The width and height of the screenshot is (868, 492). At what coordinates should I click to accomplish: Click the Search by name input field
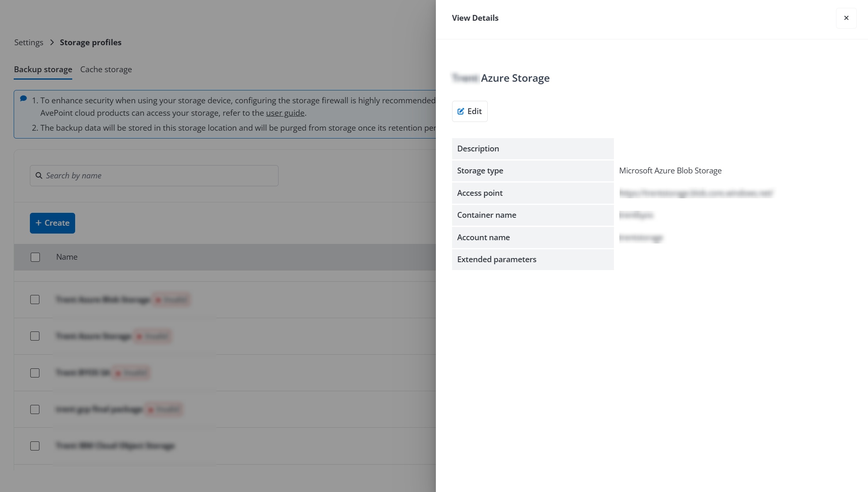coord(154,175)
